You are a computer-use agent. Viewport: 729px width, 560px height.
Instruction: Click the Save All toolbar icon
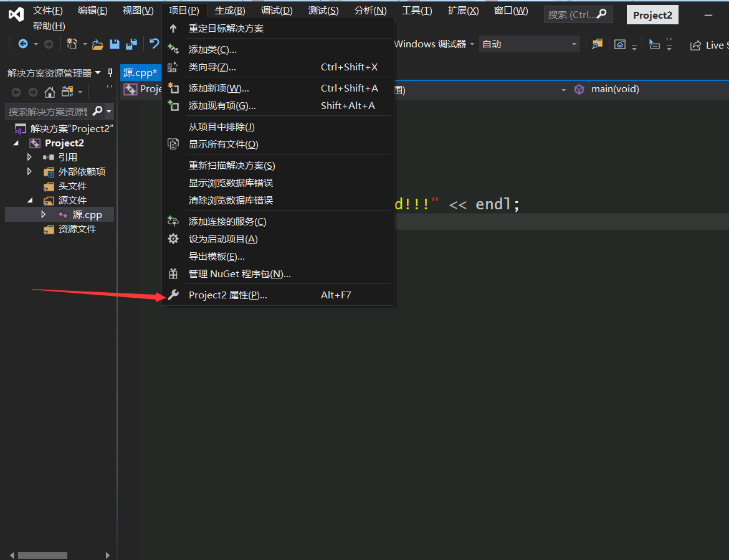pyautogui.click(x=131, y=44)
